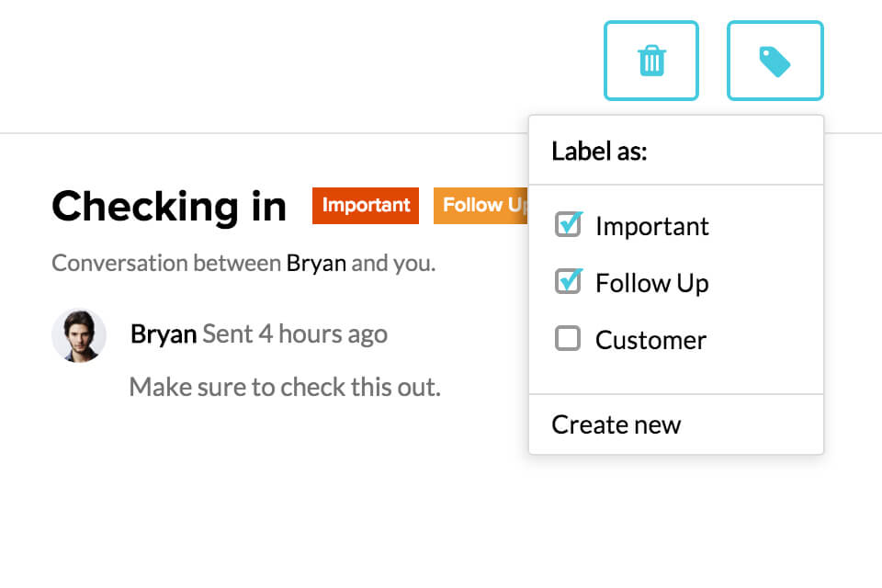Image resolution: width=882 pixels, height=588 pixels.
Task: Click the "Checking in" conversation title
Action: (x=169, y=206)
